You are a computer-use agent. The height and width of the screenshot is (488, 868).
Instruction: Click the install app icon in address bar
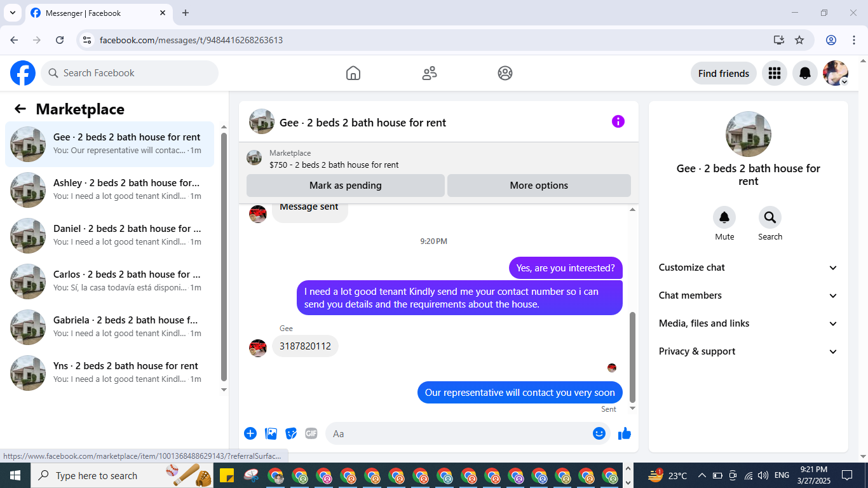[x=779, y=40]
